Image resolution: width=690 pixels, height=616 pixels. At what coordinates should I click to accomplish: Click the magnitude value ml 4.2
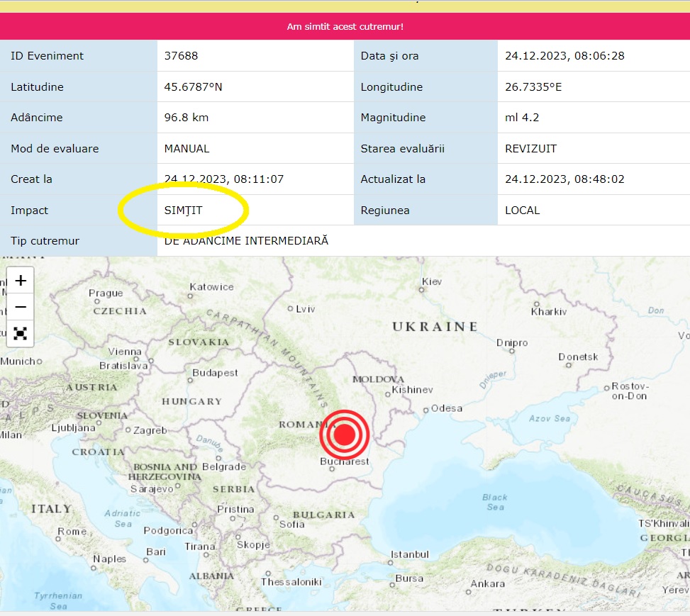(522, 118)
